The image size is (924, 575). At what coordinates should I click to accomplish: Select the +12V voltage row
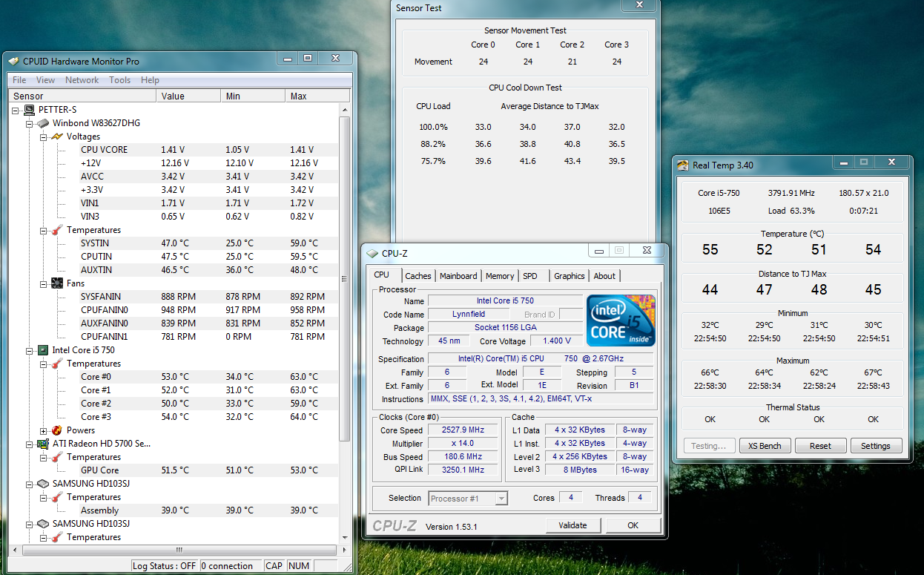click(x=208, y=163)
